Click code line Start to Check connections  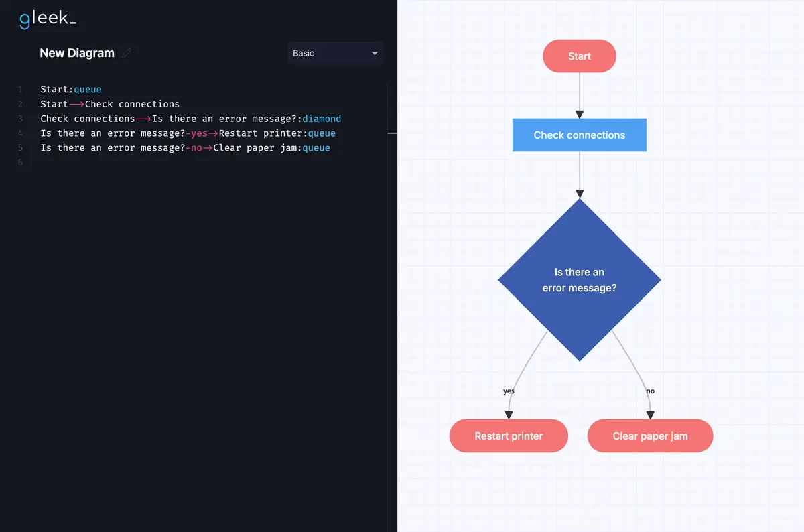(x=110, y=104)
